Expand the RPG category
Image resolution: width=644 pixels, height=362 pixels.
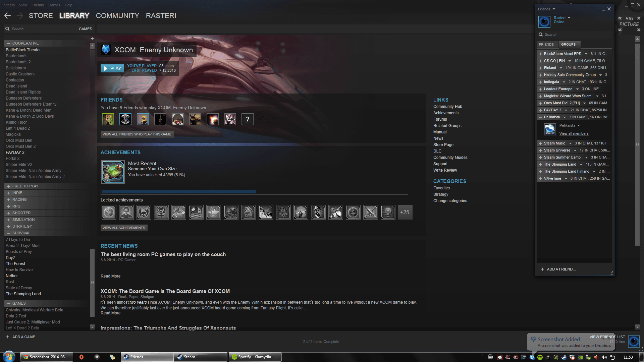coord(9,206)
